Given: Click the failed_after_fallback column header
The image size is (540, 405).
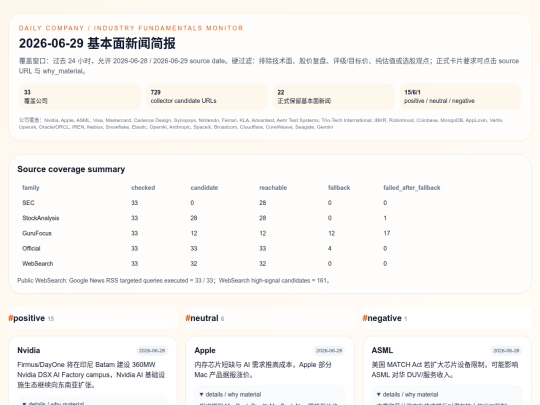Looking at the screenshot, I should pos(412,188).
